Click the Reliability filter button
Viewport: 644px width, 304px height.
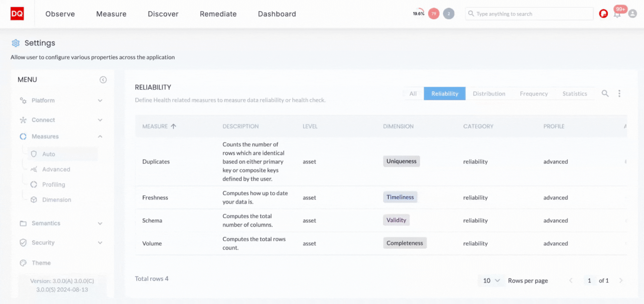(x=444, y=93)
